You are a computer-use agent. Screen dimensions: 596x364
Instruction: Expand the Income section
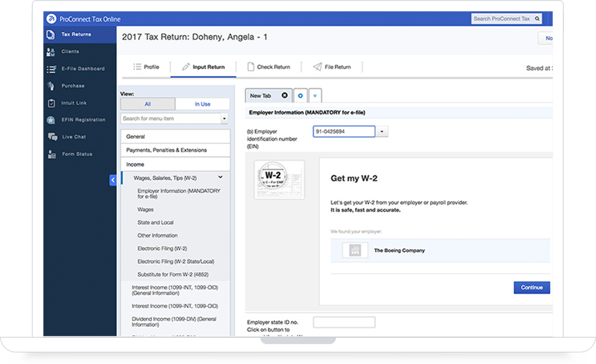coord(175,164)
